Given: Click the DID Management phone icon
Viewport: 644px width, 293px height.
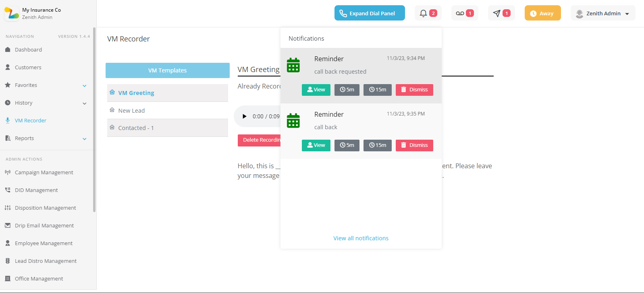Looking at the screenshot, I should click(x=8, y=190).
